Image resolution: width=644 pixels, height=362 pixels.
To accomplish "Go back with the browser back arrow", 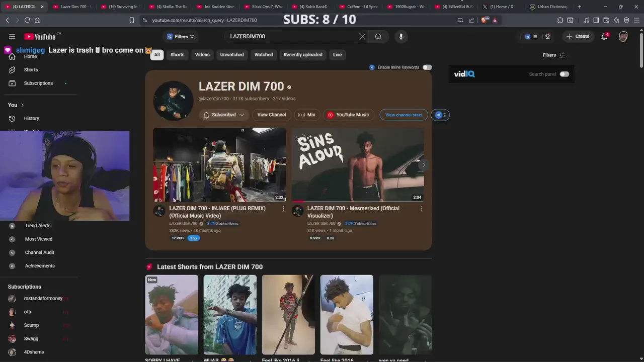I will [x=7, y=20].
